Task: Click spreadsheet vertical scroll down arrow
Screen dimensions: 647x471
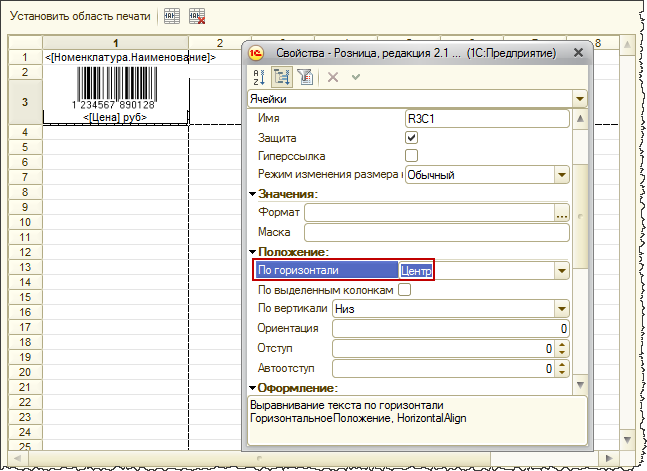Action: click(627, 440)
